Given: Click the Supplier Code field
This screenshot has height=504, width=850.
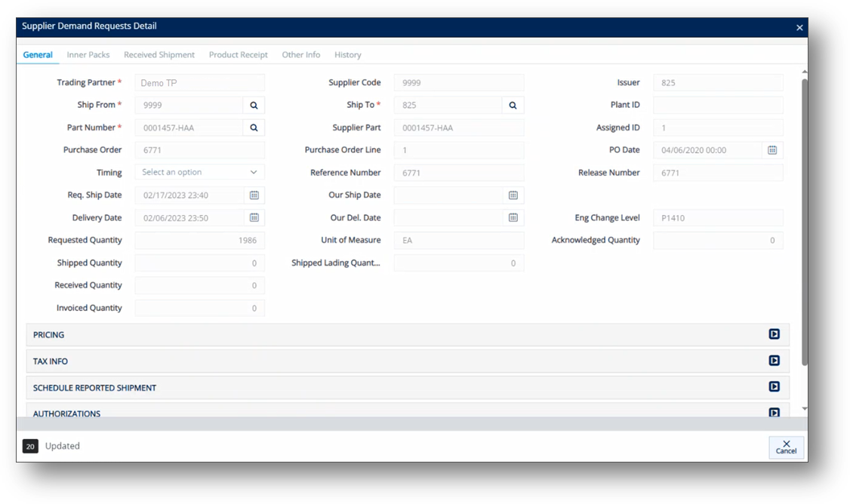Looking at the screenshot, I should tap(459, 83).
